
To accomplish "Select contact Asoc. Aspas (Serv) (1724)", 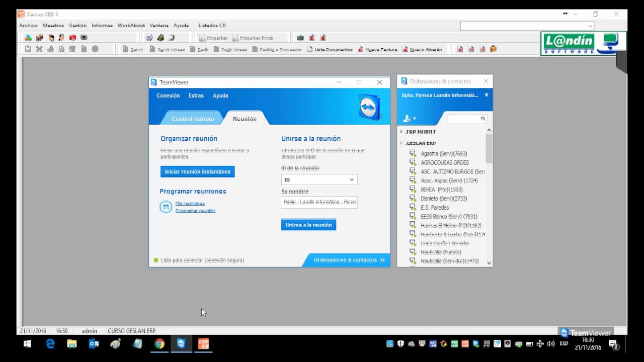I will (x=449, y=180).
